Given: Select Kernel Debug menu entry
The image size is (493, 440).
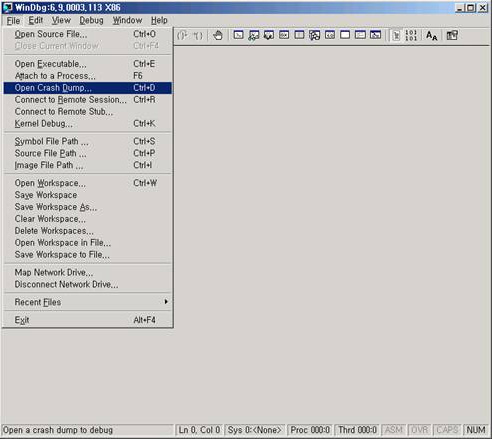Looking at the screenshot, I should coord(88,124).
